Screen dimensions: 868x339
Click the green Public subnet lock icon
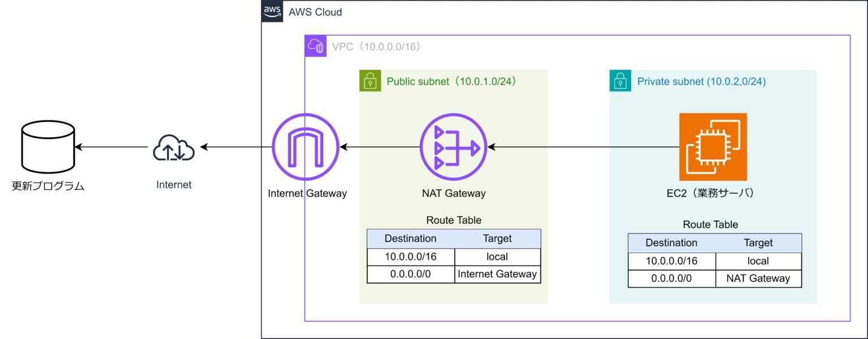point(370,81)
